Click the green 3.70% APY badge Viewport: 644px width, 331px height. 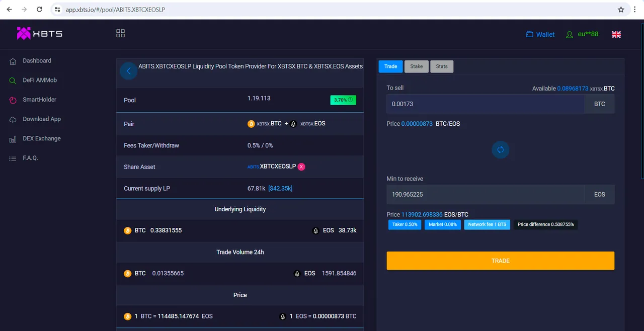point(343,100)
